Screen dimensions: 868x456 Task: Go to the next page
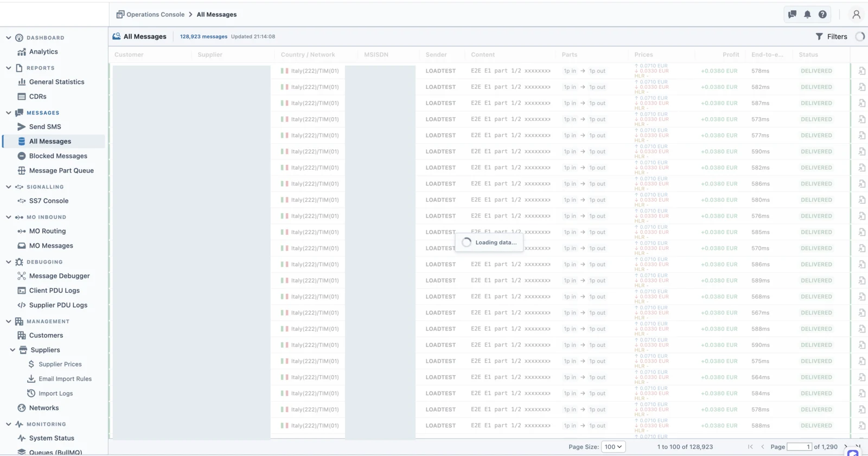[x=846, y=447]
